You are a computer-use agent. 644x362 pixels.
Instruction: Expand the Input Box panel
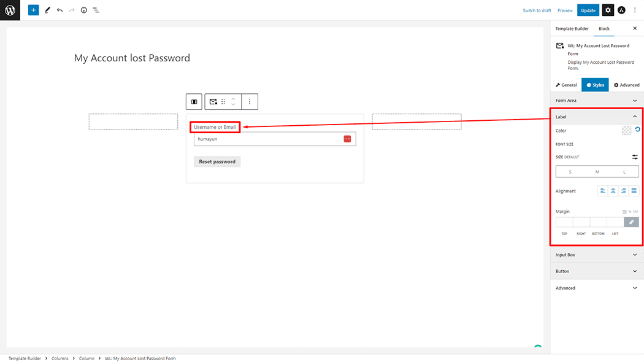click(597, 255)
